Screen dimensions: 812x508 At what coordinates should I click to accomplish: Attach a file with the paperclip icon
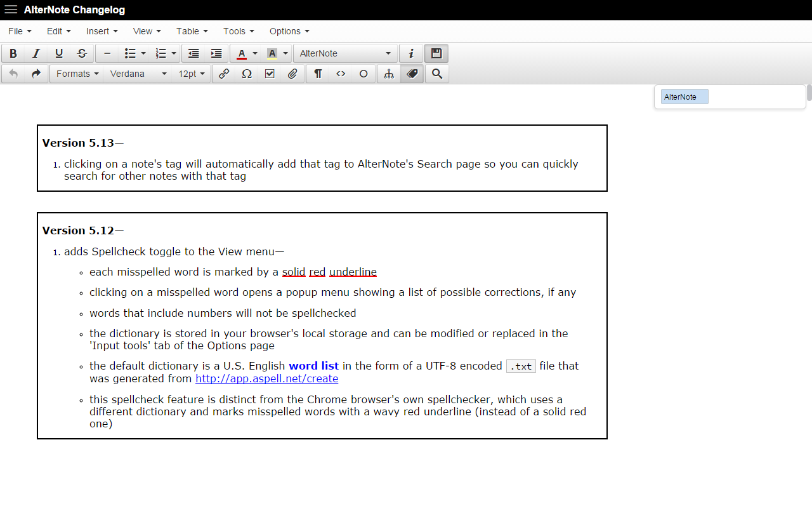pyautogui.click(x=292, y=74)
